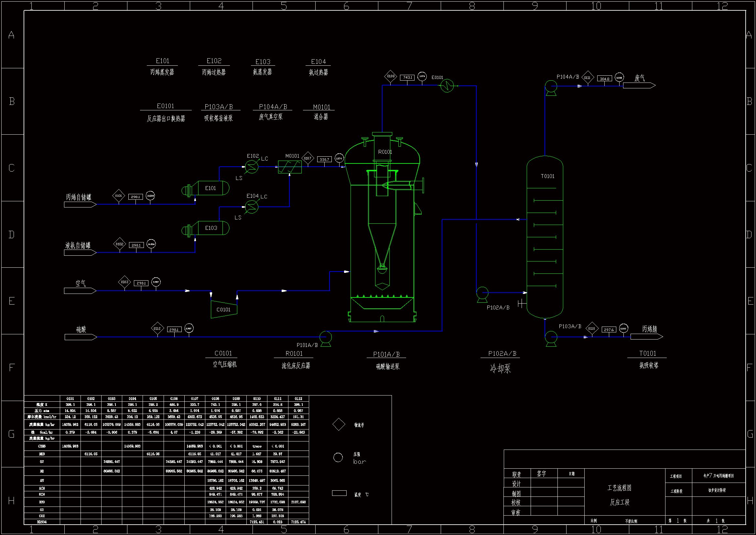Click the 混合器 description text
The width and height of the screenshot is (756, 535).
pos(321,117)
